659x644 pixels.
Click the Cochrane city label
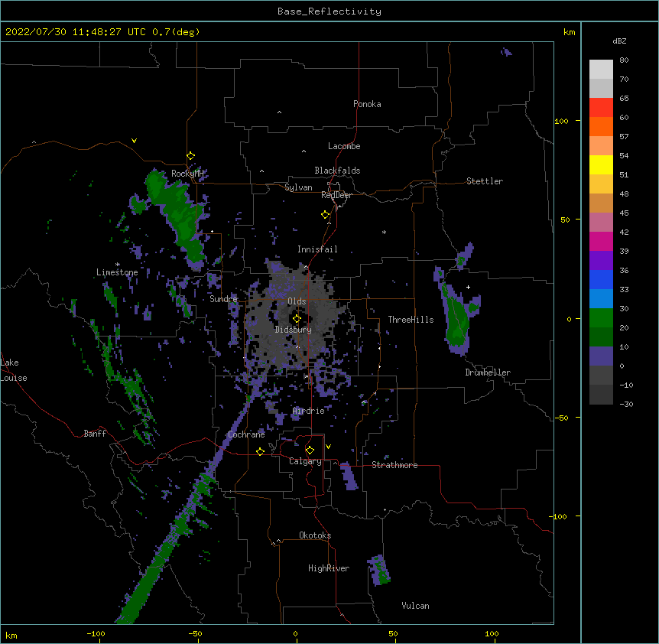[246, 434]
